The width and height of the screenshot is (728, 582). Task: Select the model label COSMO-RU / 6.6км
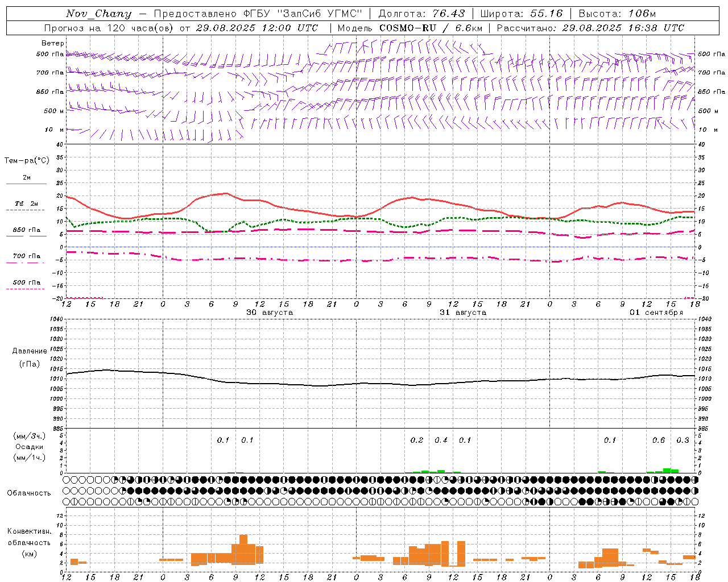click(x=431, y=28)
